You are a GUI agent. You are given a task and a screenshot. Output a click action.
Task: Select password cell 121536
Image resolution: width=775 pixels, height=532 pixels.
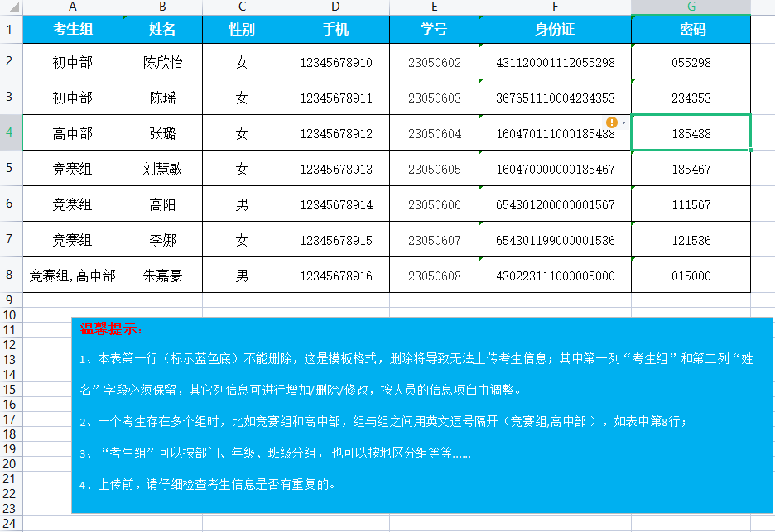[x=691, y=240]
